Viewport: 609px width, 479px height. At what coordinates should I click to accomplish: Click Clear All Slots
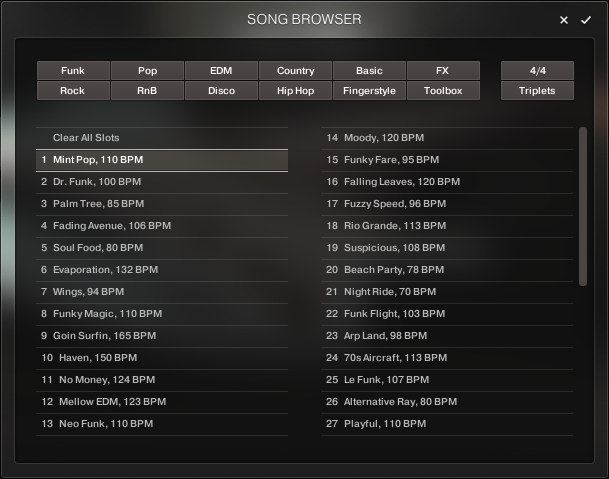tap(162, 138)
